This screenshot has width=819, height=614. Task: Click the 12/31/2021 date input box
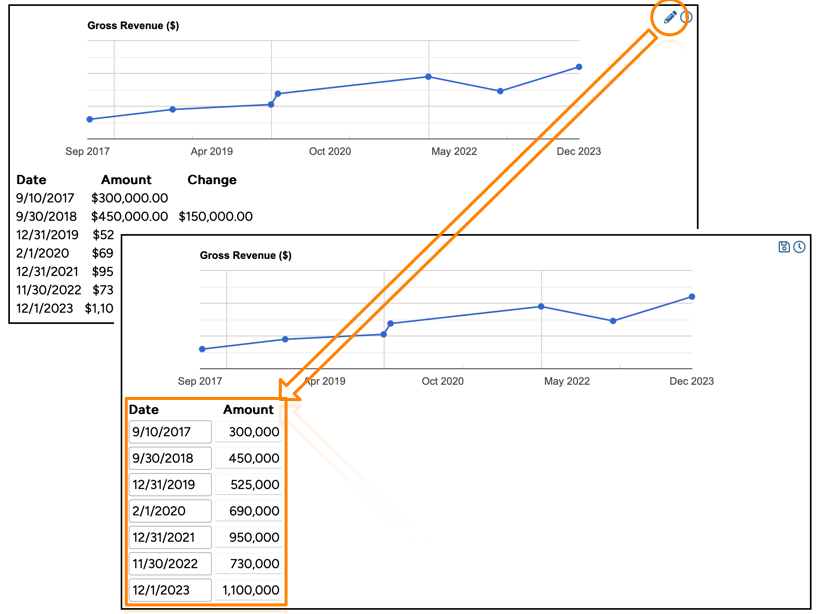[170, 537]
